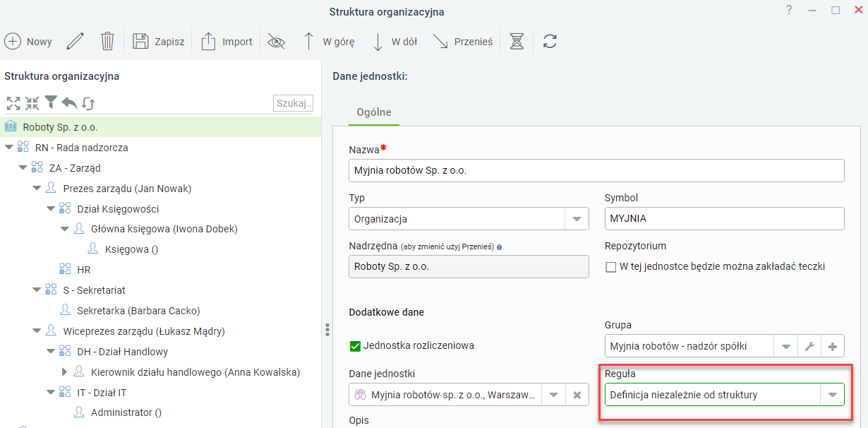Click the tree search field Szukaj

click(293, 103)
